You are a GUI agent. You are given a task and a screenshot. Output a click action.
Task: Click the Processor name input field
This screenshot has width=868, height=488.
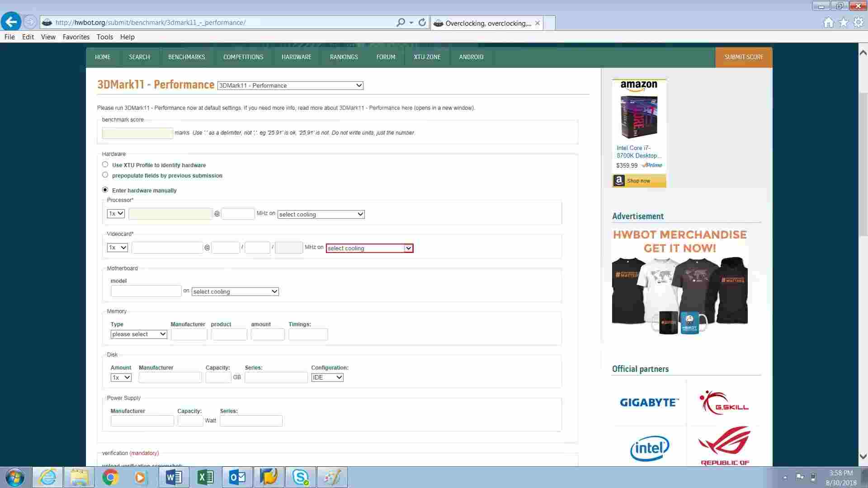coord(170,214)
